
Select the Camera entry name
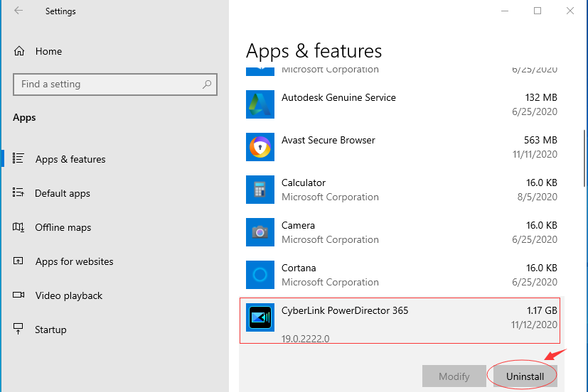coord(298,225)
